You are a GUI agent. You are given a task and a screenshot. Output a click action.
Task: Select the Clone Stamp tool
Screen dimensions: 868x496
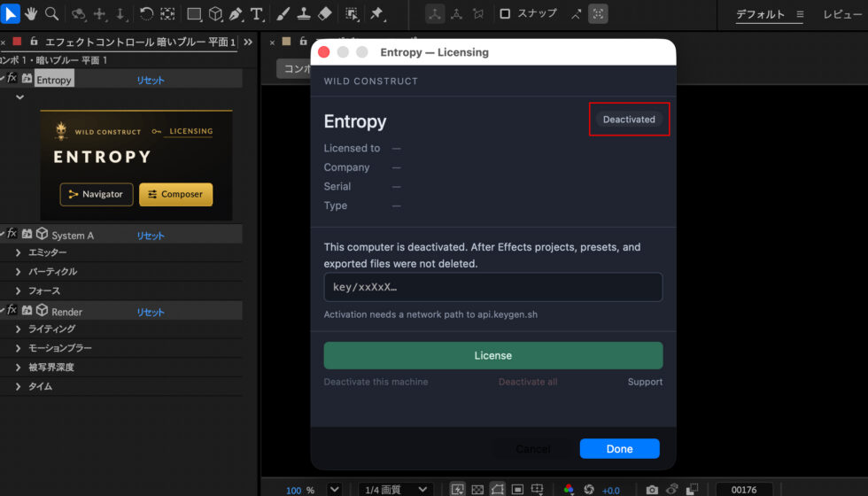click(304, 14)
